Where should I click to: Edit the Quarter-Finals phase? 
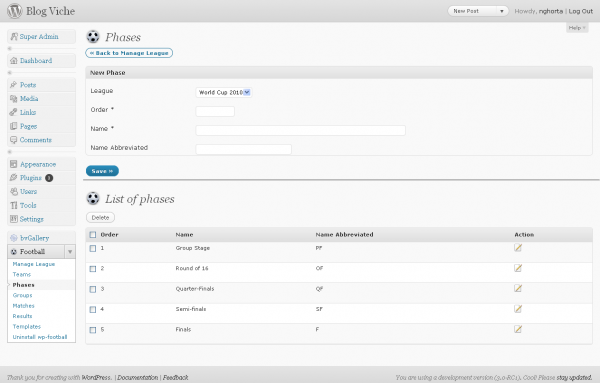click(518, 288)
